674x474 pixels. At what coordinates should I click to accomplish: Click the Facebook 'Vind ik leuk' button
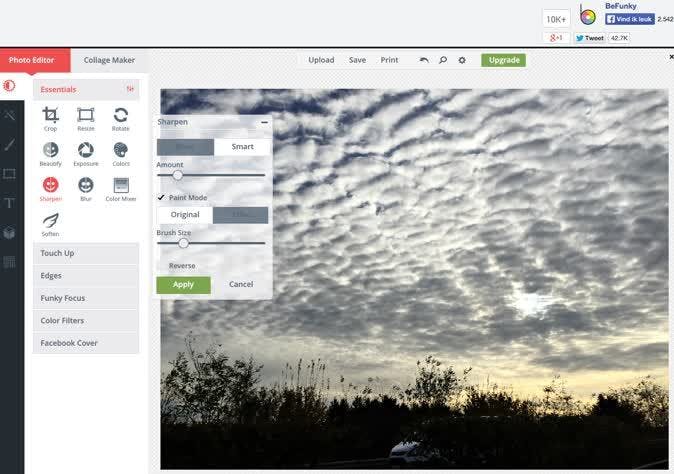click(x=630, y=19)
